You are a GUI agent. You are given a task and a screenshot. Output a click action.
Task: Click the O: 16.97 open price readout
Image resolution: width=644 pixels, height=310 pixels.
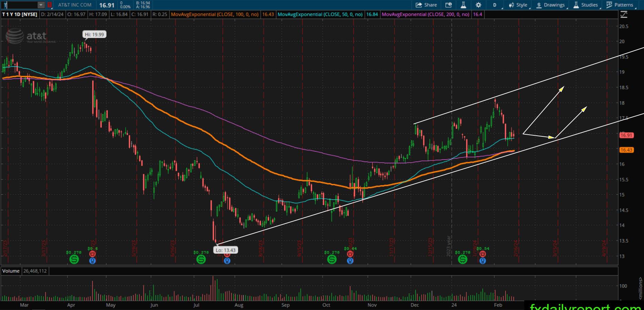pos(76,14)
